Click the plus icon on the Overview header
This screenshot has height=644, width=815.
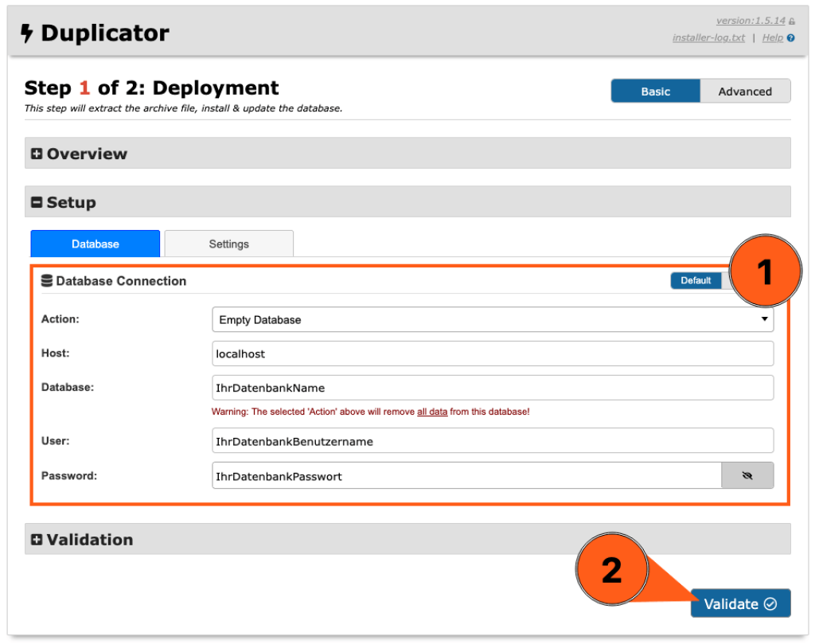37,153
